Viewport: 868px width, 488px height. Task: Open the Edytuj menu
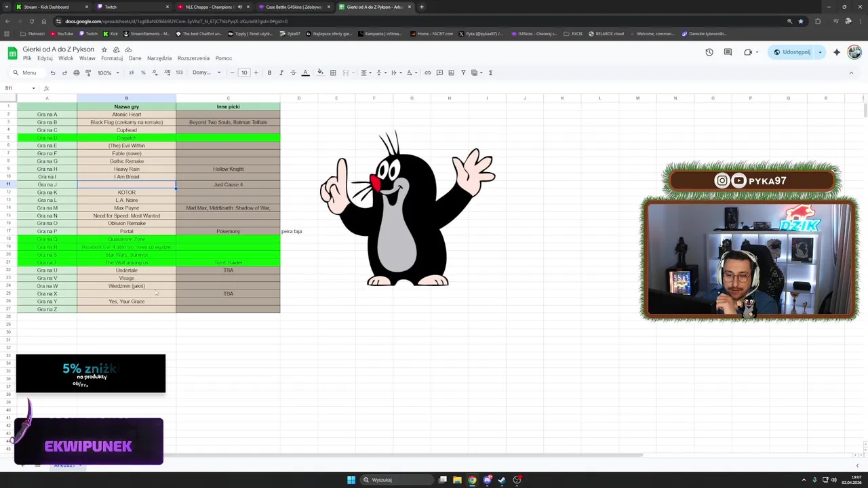(x=45, y=58)
